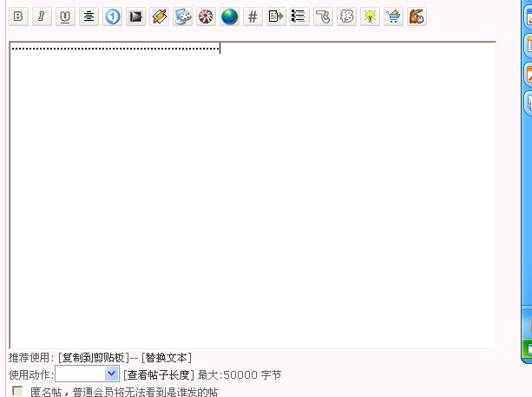
Task: Toggle bold formatting button
Action: 19,17
